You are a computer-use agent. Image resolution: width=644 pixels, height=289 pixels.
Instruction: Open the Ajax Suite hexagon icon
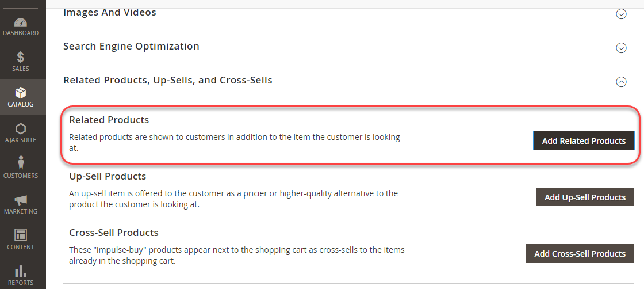pyautogui.click(x=21, y=129)
